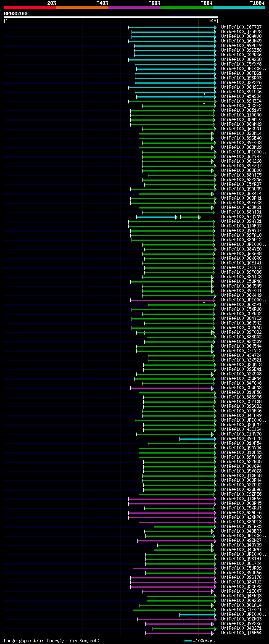Click label UniRef100_C5WR99
The height and width of the screenshot is (644, 269).
pos(241,568)
